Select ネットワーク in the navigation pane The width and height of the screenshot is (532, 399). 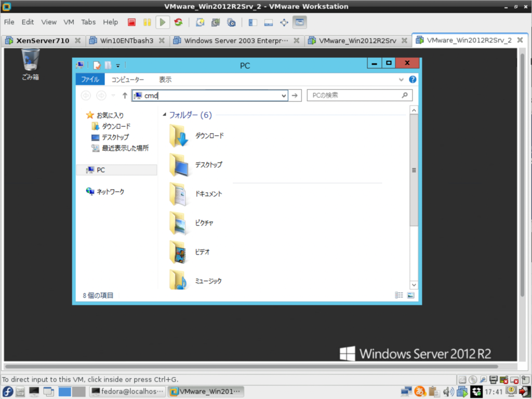click(105, 192)
